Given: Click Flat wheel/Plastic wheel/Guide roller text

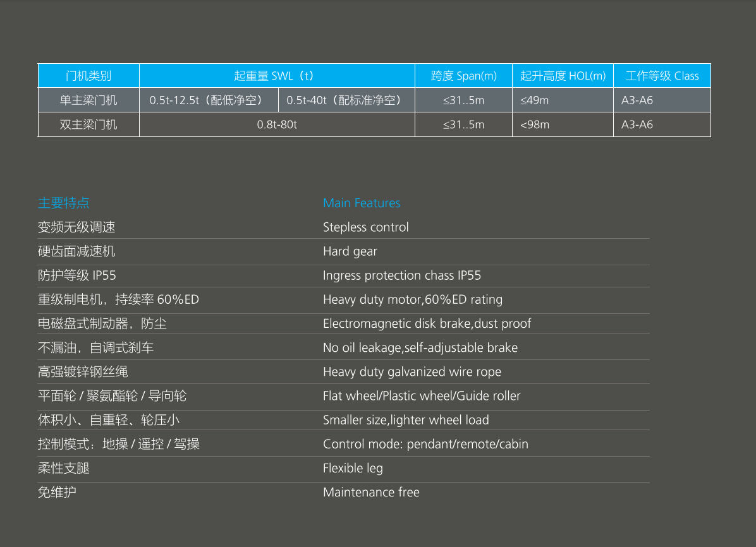Looking at the screenshot, I should pos(422,396).
